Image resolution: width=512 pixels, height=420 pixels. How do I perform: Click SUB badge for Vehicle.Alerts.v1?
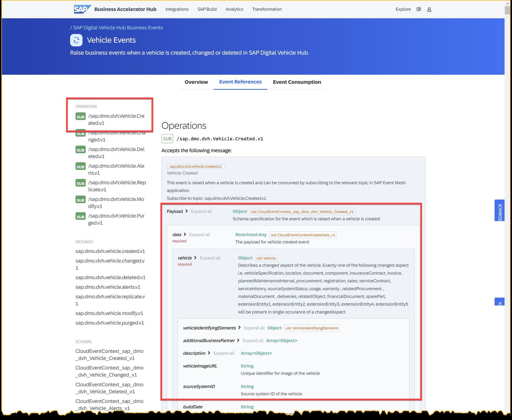tap(81, 167)
